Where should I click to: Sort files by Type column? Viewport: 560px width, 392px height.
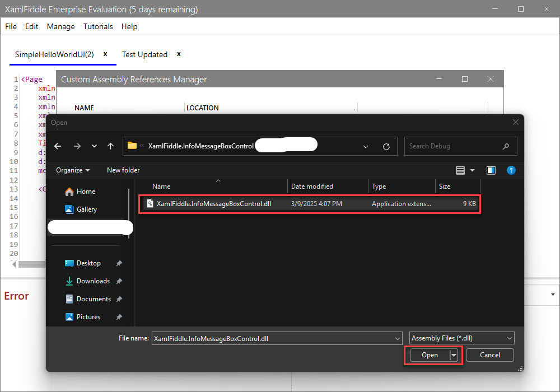point(379,186)
